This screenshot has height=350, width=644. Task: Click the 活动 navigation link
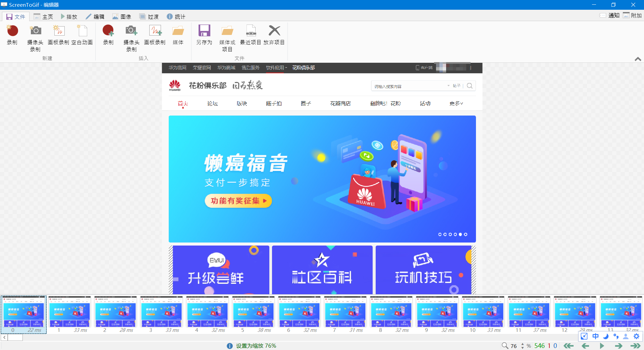tap(425, 103)
